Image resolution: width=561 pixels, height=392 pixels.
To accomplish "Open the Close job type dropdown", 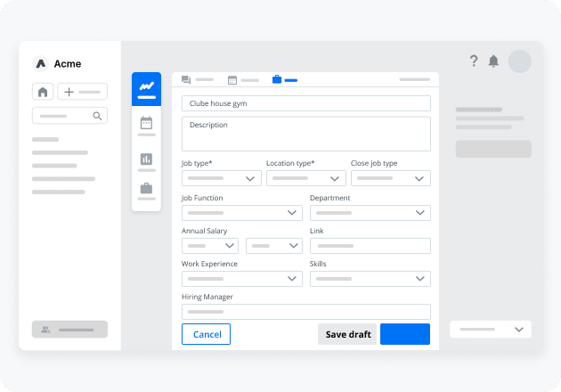I will pos(391,178).
